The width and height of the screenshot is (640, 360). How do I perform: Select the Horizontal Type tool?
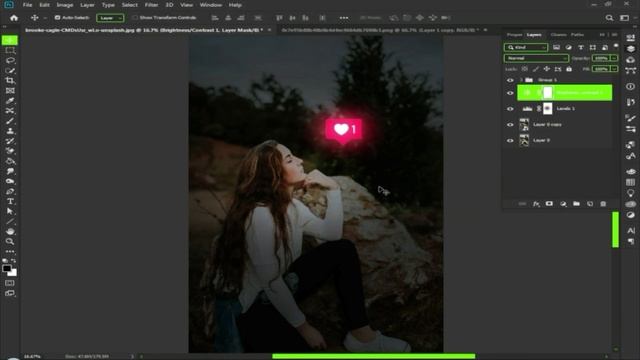pyautogui.click(x=10, y=201)
